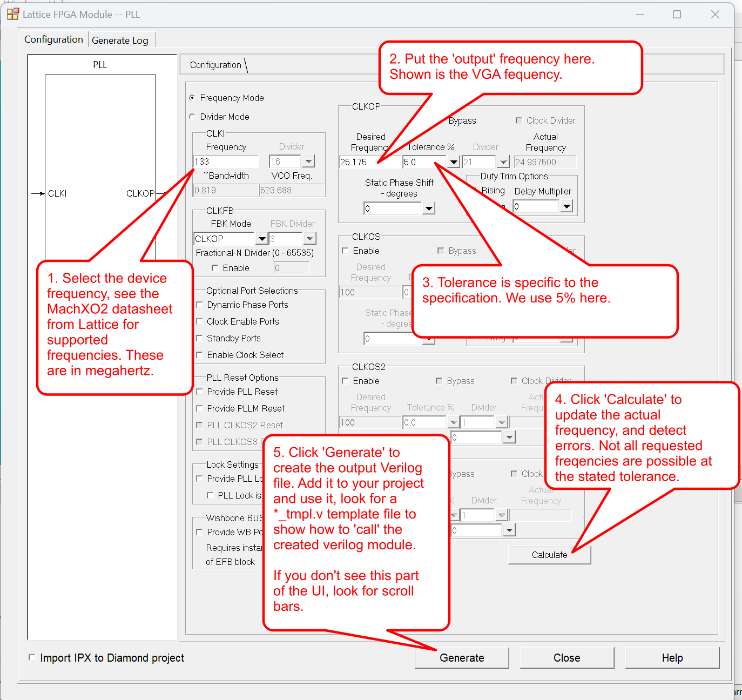The height and width of the screenshot is (700, 742).
Task: Select the inner Configuration panel tab
Action: point(215,65)
